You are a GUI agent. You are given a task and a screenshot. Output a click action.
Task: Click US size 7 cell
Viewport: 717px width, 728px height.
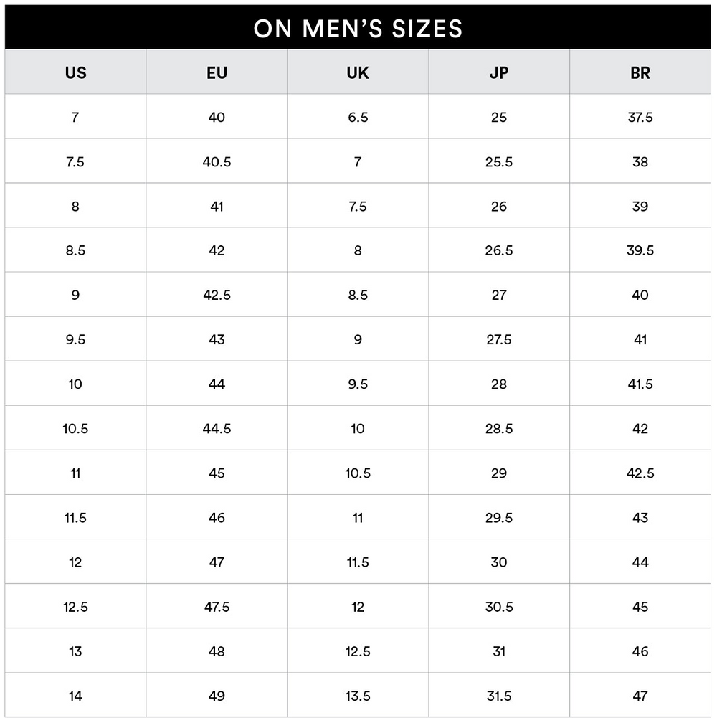[76, 116]
